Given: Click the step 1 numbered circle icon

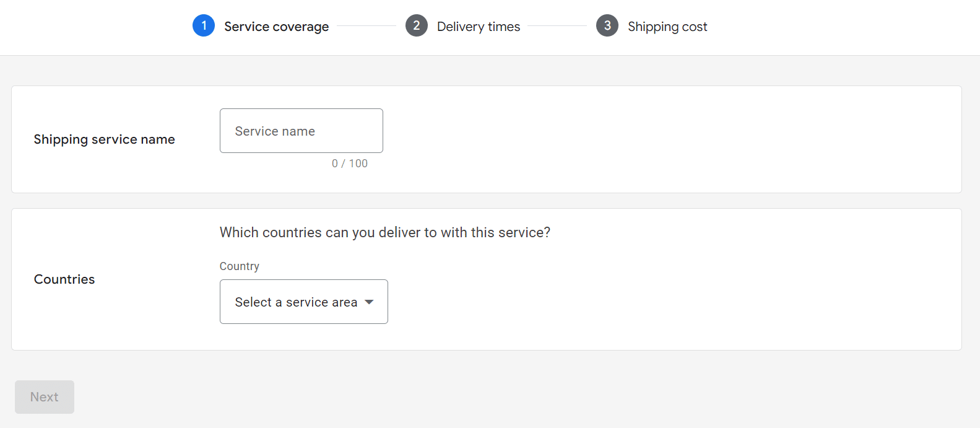Looking at the screenshot, I should click(x=204, y=25).
